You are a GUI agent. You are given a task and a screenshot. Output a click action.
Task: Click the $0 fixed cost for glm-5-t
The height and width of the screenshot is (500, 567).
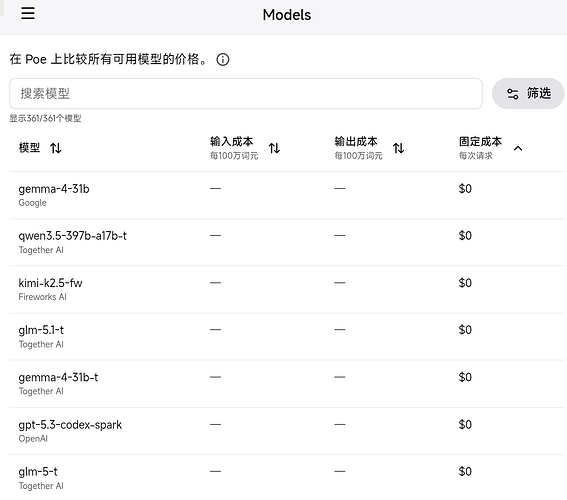tap(465, 471)
